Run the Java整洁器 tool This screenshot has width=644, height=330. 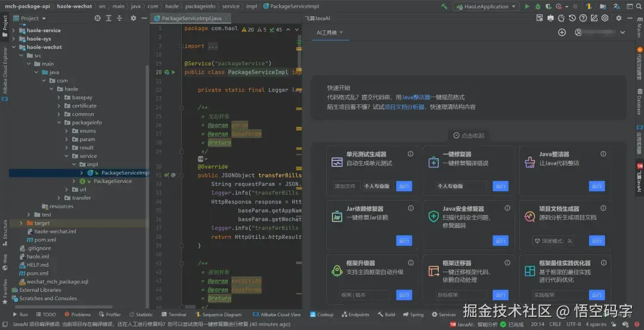(x=596, y=186)
